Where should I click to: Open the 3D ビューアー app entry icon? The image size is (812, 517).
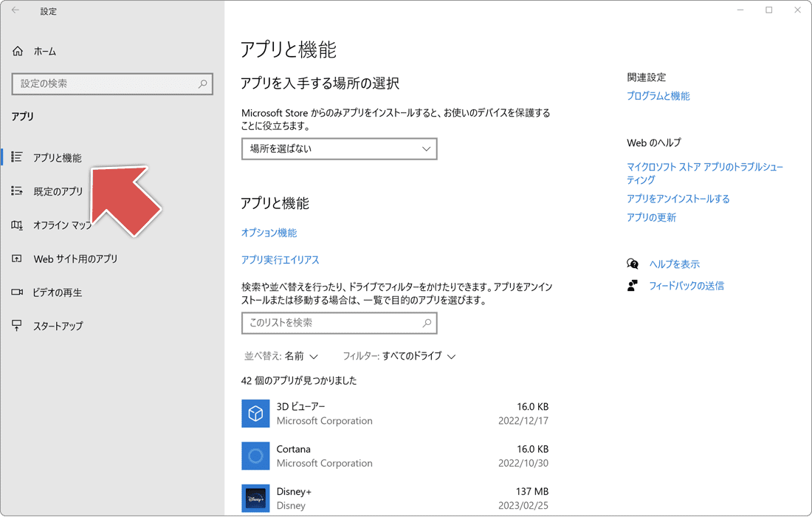[255, 414]
